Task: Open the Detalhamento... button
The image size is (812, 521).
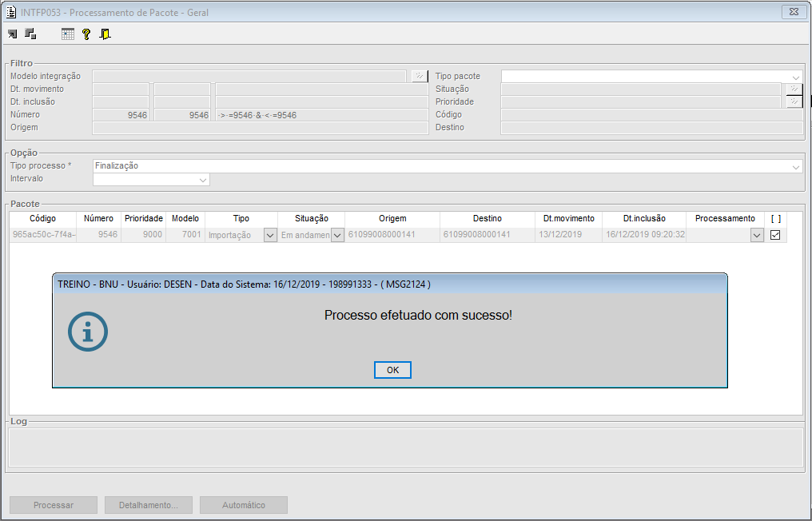Action: pyautogui.click(x=149, y=505)
